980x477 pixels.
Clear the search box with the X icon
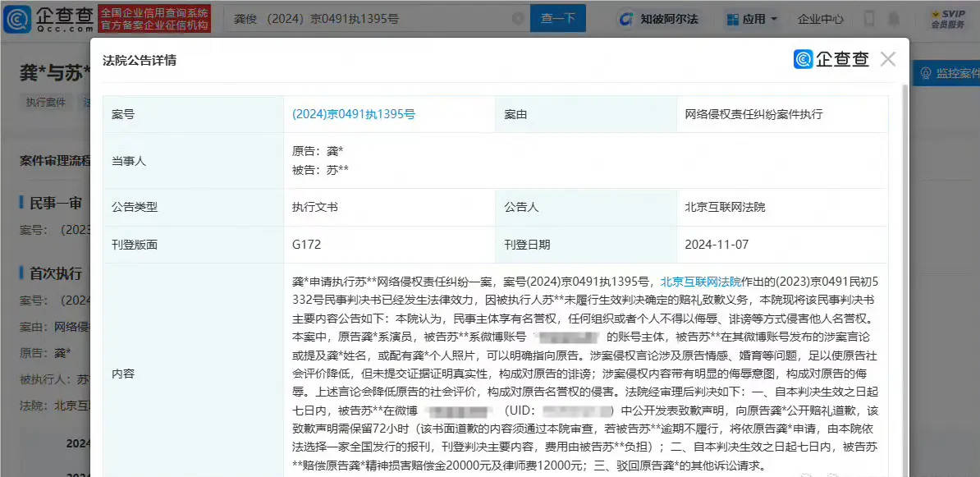[x=518, y=19]
